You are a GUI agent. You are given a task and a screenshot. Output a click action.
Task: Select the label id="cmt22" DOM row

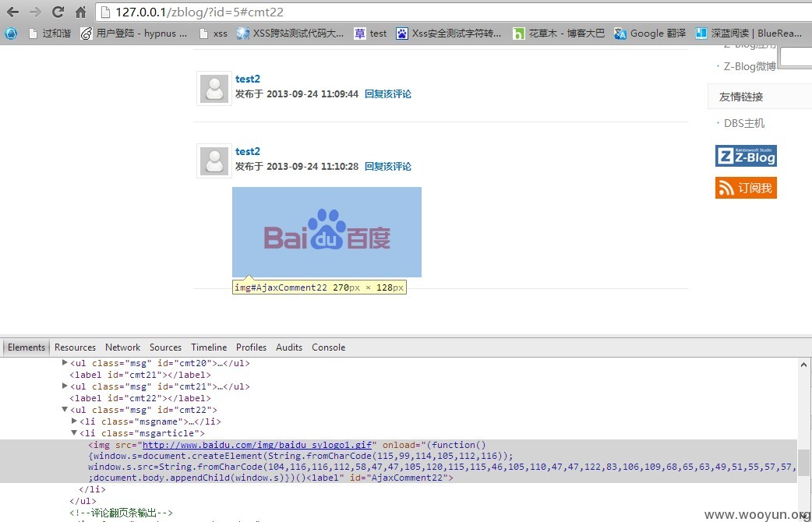click(x=140, y=398)
